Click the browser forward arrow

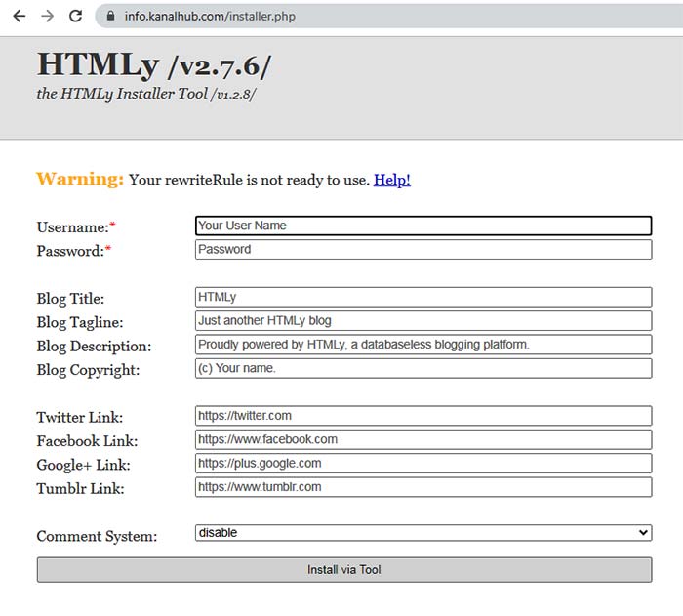coord(48,17)
